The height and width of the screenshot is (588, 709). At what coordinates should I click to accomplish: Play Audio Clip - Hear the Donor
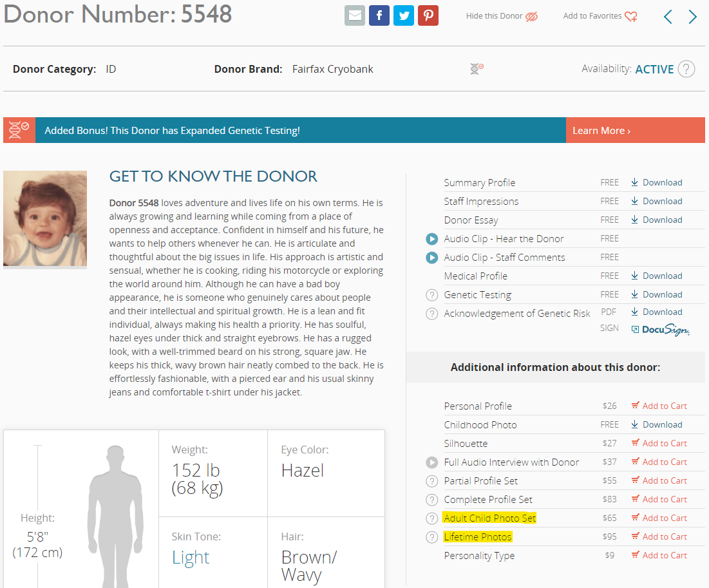click(431, 239)
